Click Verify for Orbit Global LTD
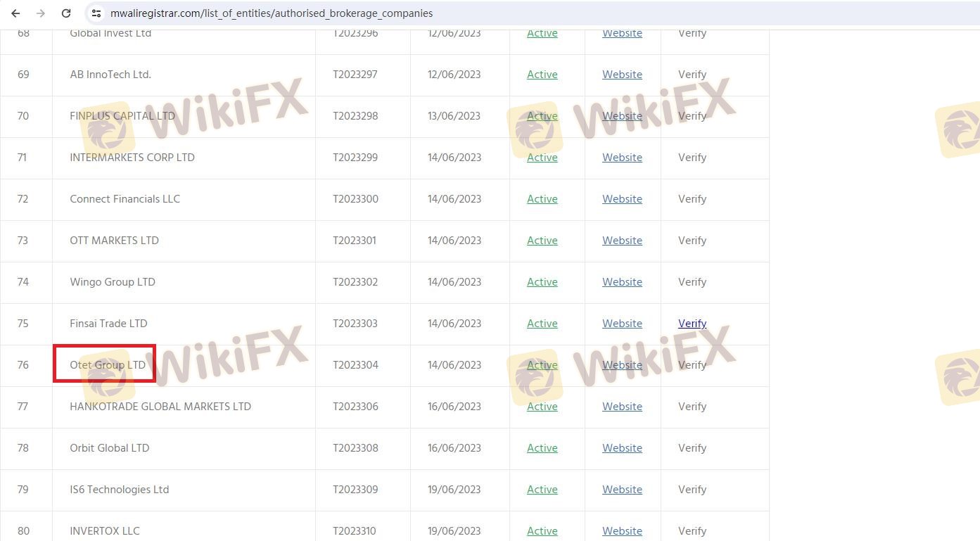 (692, 448)
